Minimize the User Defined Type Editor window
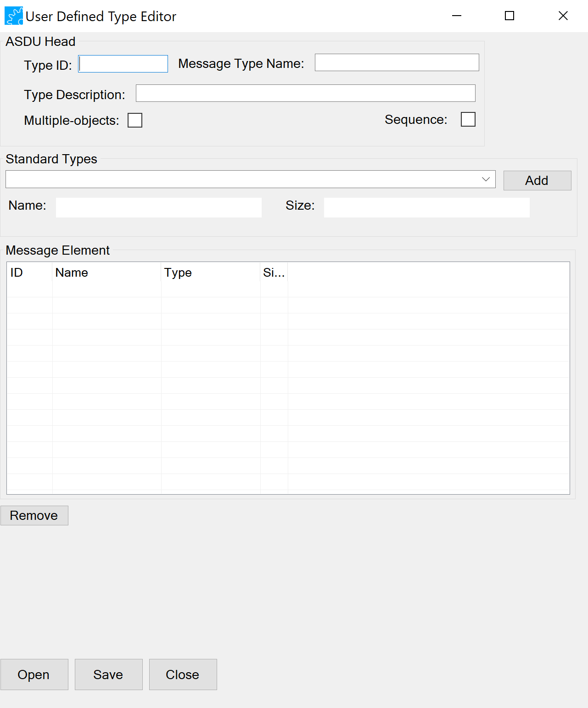588x708 pixels. coord(457,16)
